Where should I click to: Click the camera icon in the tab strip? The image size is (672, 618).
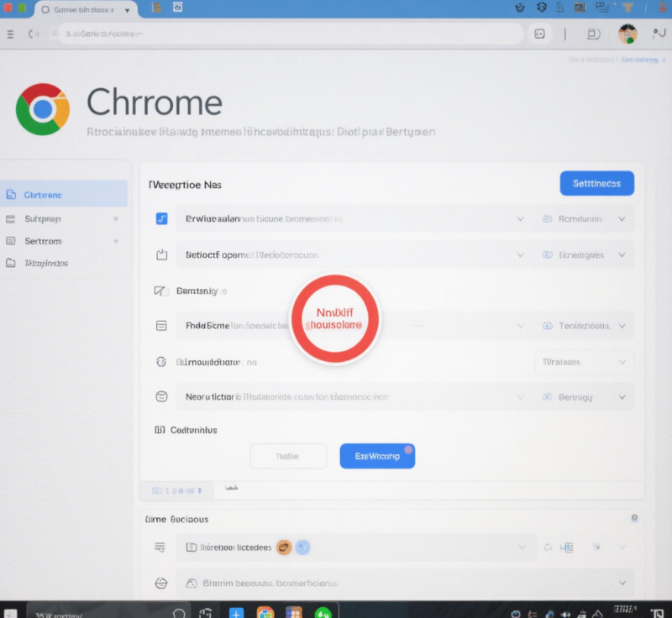pos(177,8)
